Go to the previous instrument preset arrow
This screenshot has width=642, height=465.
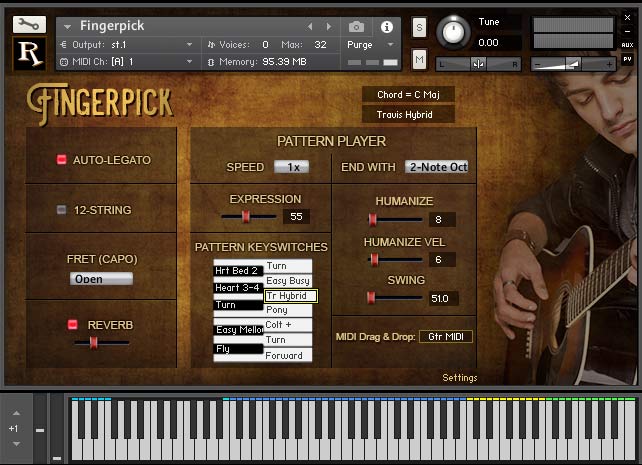click(310, 27)
